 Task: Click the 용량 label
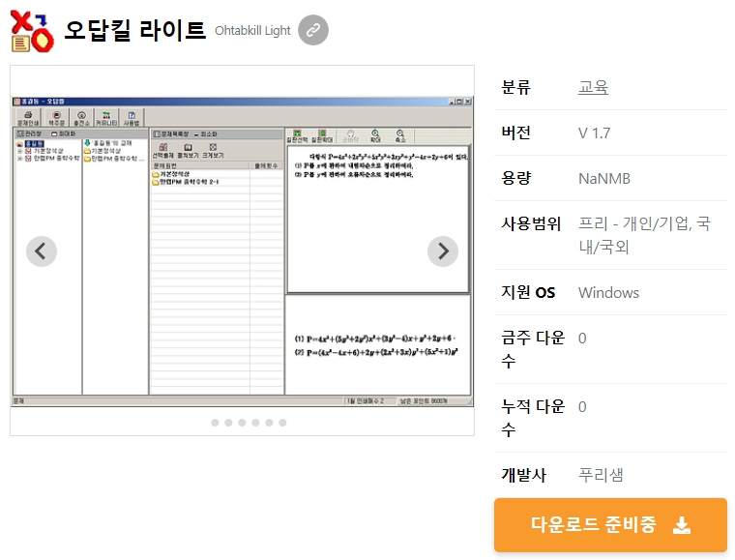click(516, 179)
